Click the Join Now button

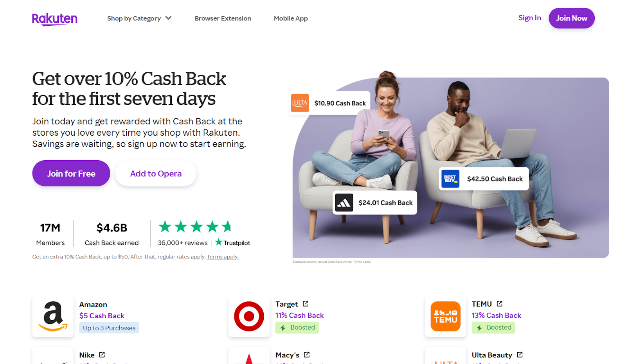pyautogui.click(x=572, y=18)
